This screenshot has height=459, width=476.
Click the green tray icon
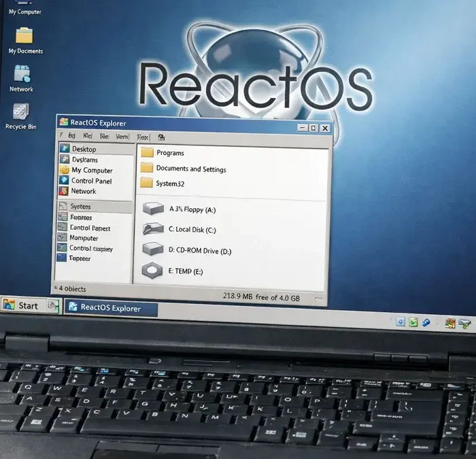click(x=413, y=322)
